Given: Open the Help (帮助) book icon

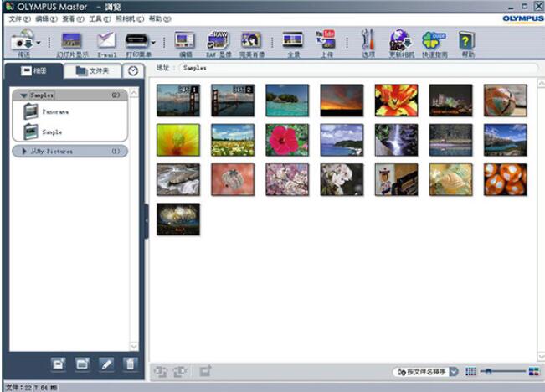Looking at the screenshot, I should click(466, 41).
